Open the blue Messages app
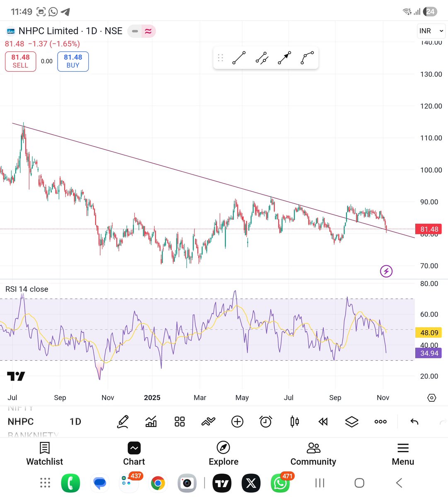This screenshot has width=448, height=497. pyautogui.click(x=99, y=483)
